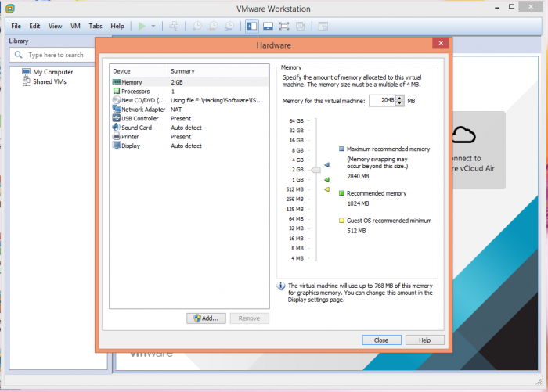
Task: Enter full screen mode icon
Action: (284, 26)
